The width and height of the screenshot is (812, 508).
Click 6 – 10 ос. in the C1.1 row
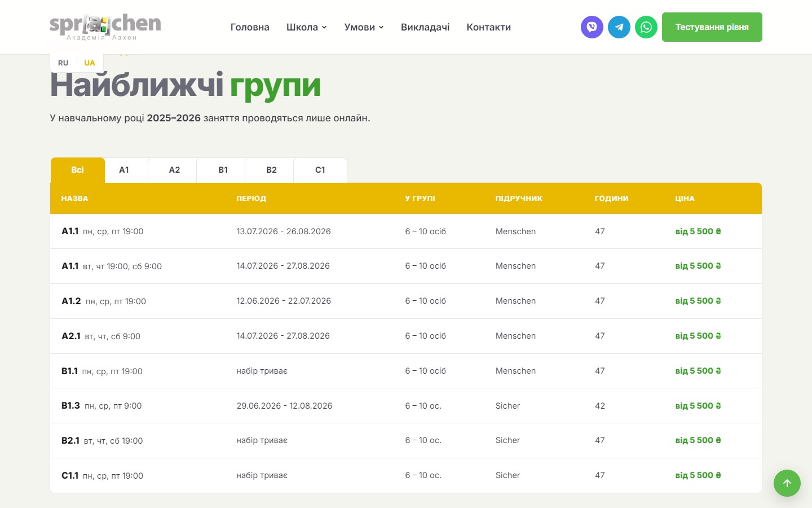[x=423, y=475]
